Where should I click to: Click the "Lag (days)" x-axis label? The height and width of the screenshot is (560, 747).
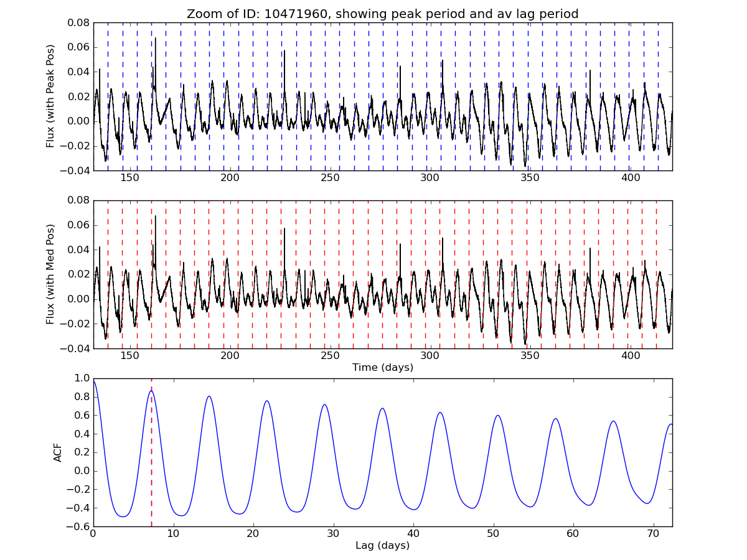coord(382,546)
